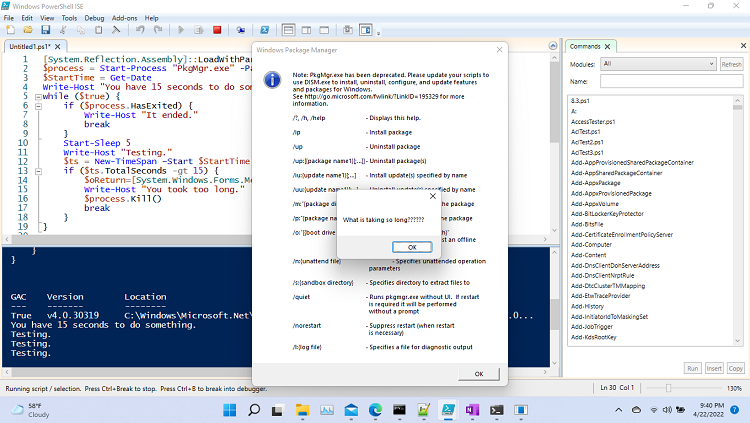
Task: Click the Undo arrow toolbar icon
Action: click(x=140, y=30)
